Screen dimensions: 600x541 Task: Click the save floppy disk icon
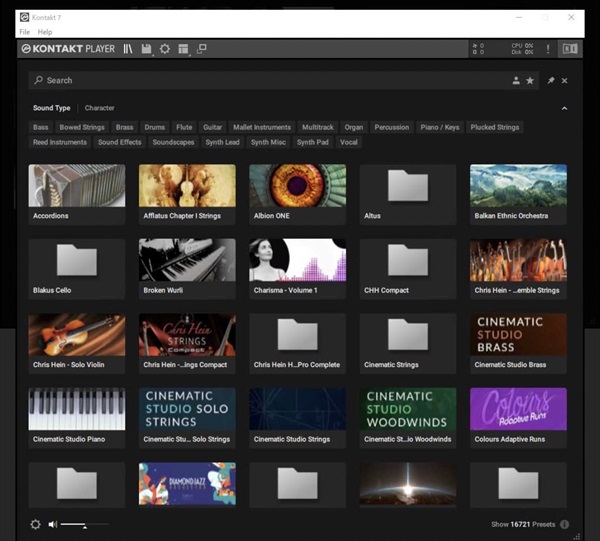[146, 49]
